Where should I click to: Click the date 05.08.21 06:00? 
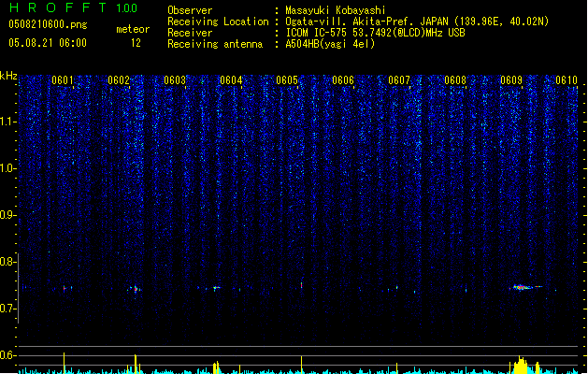48,43
